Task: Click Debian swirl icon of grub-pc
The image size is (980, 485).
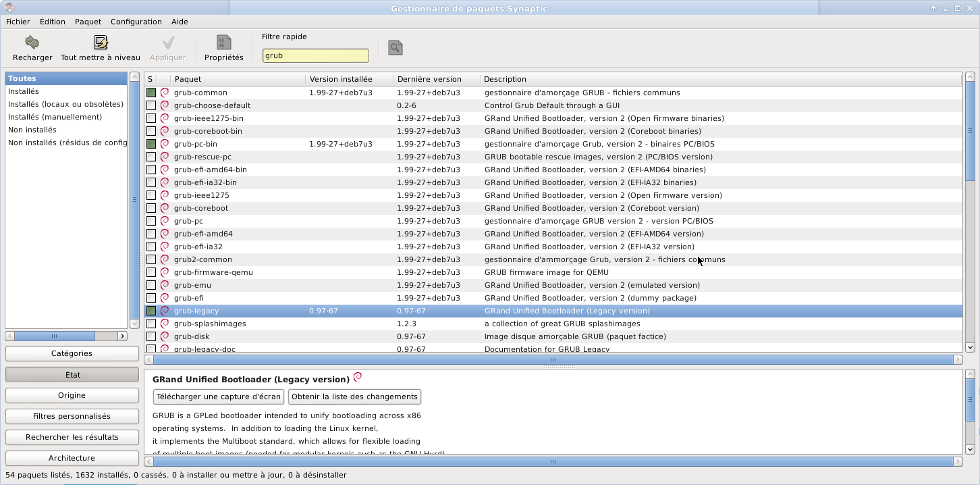Action: point(165,221)
